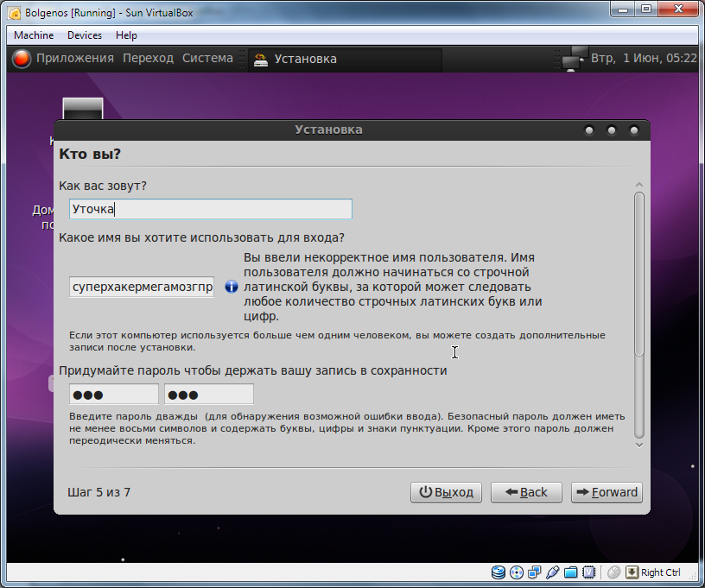Click the 'Кто вы?' heading
This screenshot has width=705, height=588.
[x=90, y=154]
